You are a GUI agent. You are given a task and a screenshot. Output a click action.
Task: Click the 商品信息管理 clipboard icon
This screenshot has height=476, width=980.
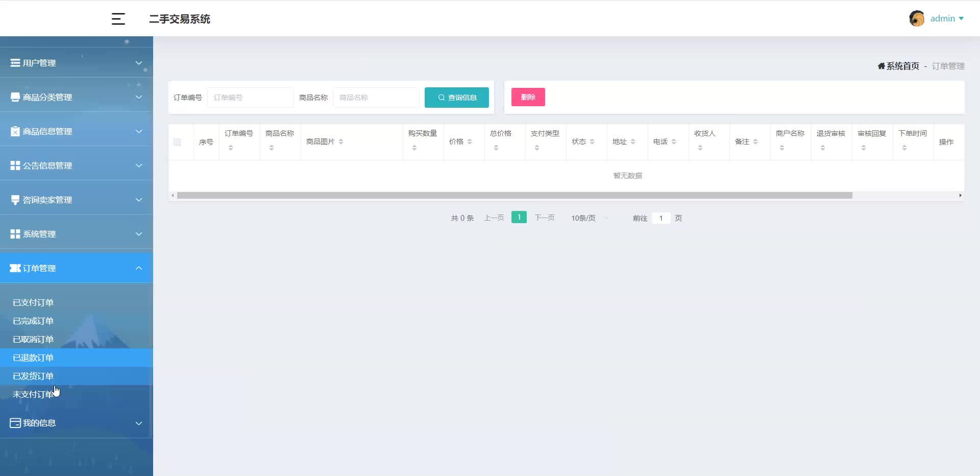point(15,131)
